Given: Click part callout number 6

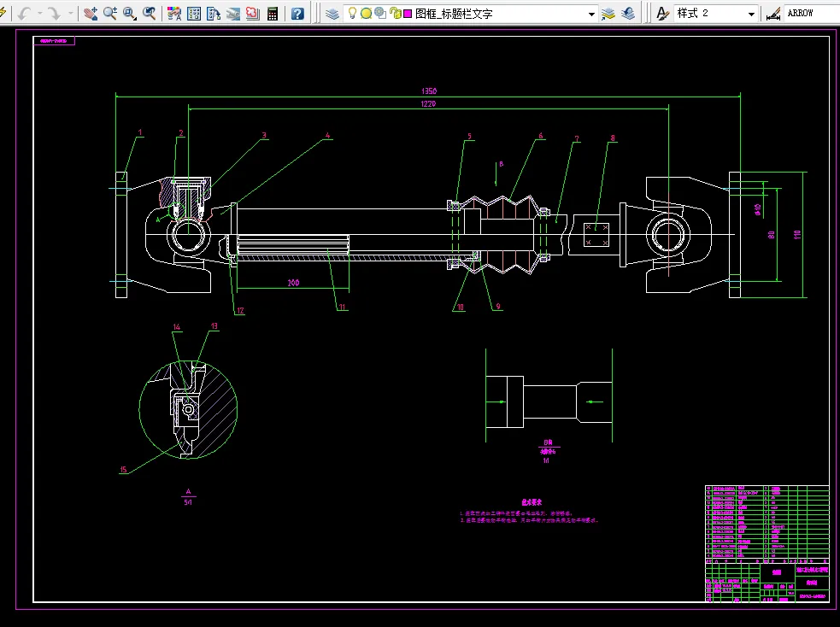Looking at the screenshot, I should tap(541, 136).
